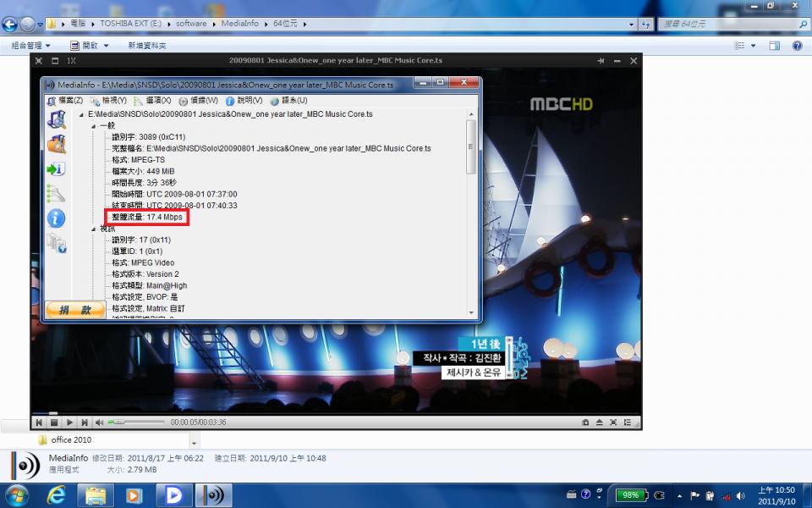Image resolution: width=812 pixels, height=508 pixels.
Task: Click the eject open-file icon in player
Action: click(599, 422)
